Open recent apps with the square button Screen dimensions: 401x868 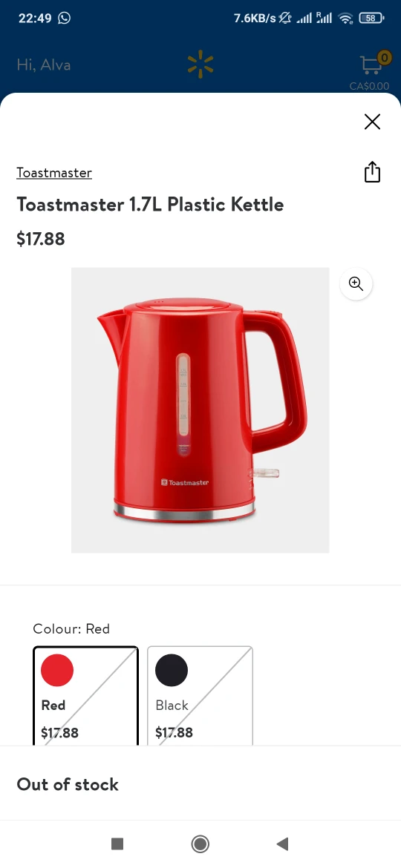coord(117,844)
